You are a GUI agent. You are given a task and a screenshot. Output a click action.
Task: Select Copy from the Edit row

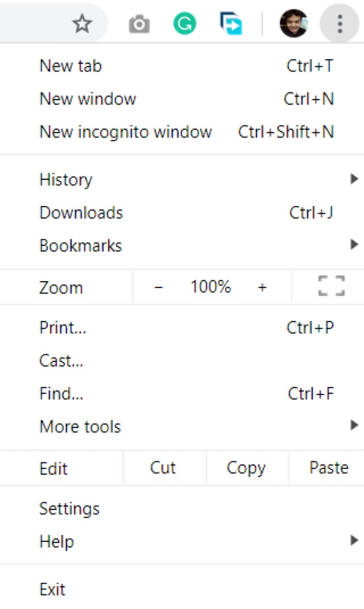point(246,467)
